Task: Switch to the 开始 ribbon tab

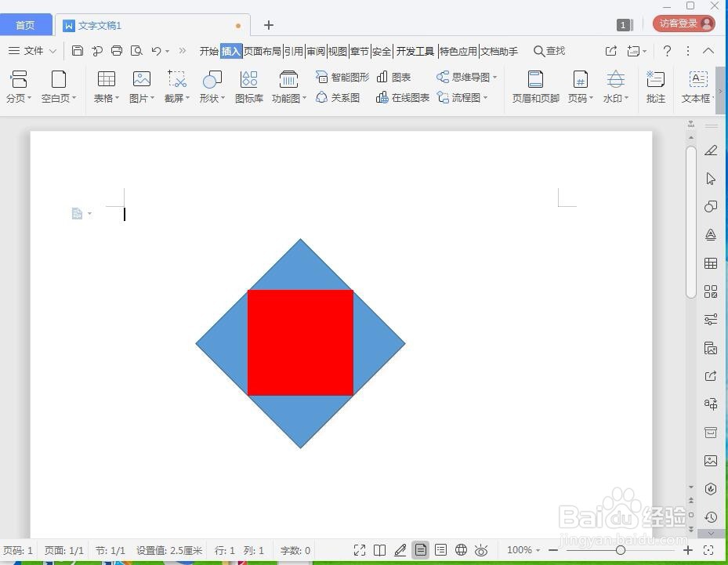Action: click(209, 51)
